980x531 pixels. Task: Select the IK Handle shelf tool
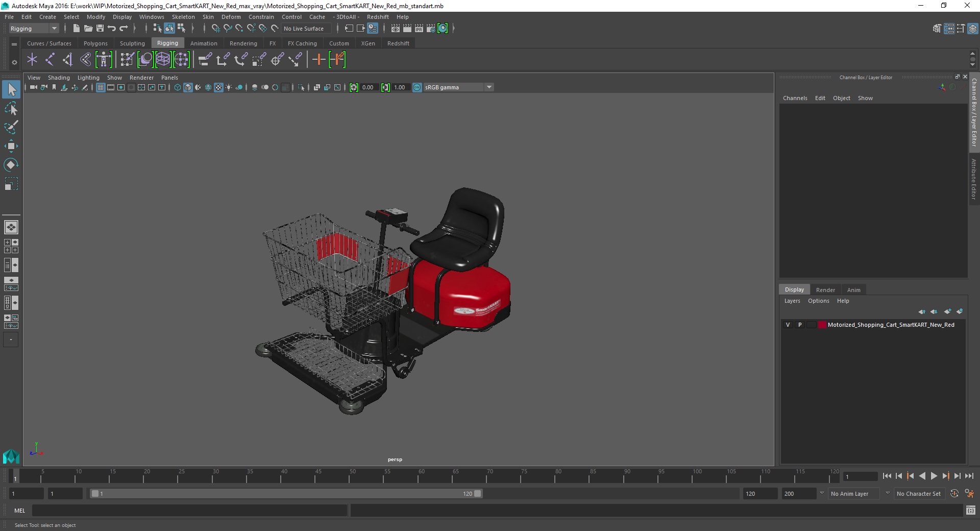pyautogui.click(x=68, y=60)
